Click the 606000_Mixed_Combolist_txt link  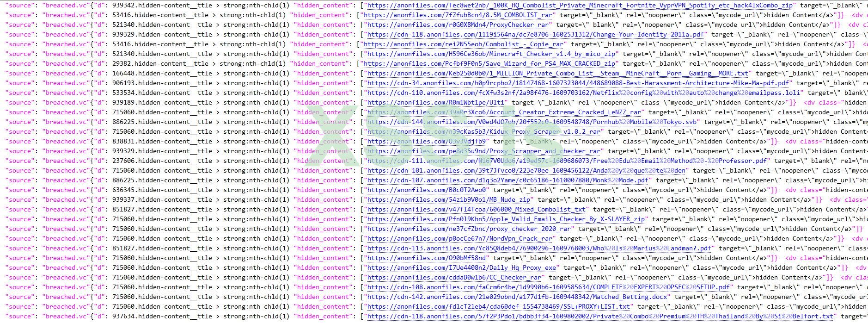pos(477,210)
